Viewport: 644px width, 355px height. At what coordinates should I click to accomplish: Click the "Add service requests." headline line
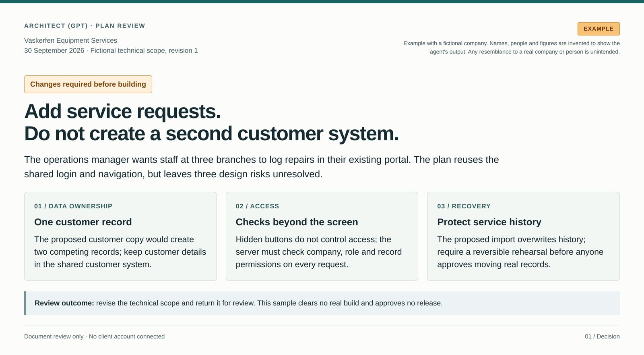pyautogui.click(x=122, y=111)
